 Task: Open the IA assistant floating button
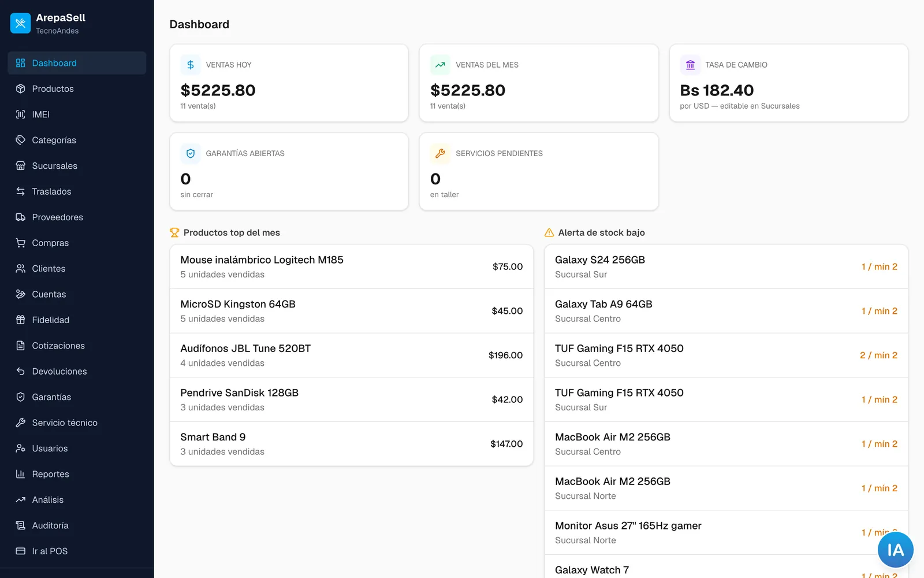895,550
